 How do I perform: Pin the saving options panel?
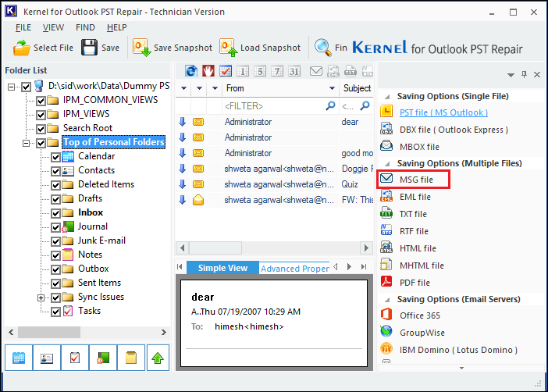tap(524, 74)
